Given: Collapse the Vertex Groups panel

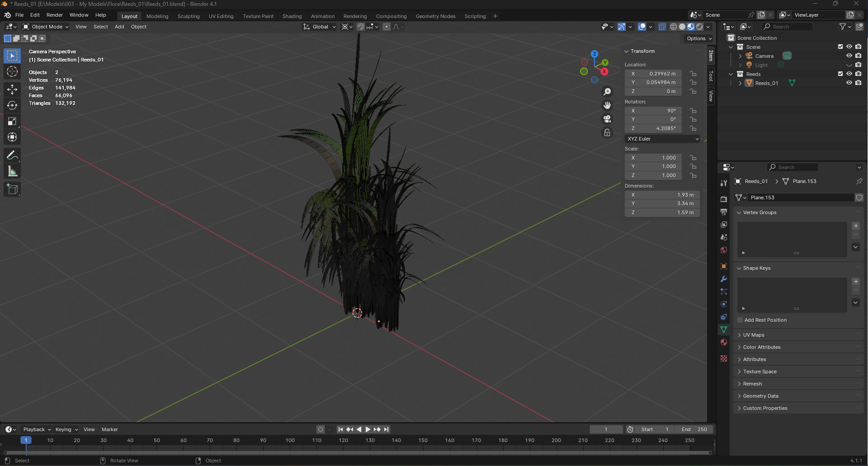Looking at the screenshot, I should [x=759, y=212].
